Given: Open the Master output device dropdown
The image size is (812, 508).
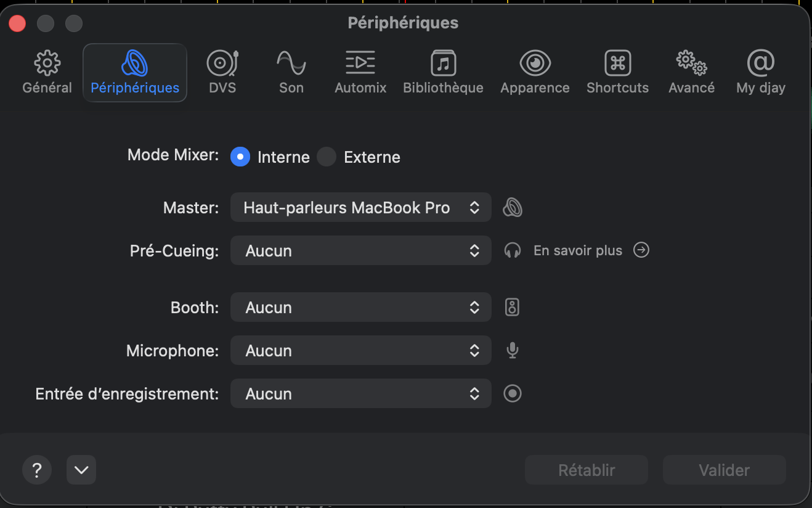Looking at the screenshot, I should click(360, 208).
